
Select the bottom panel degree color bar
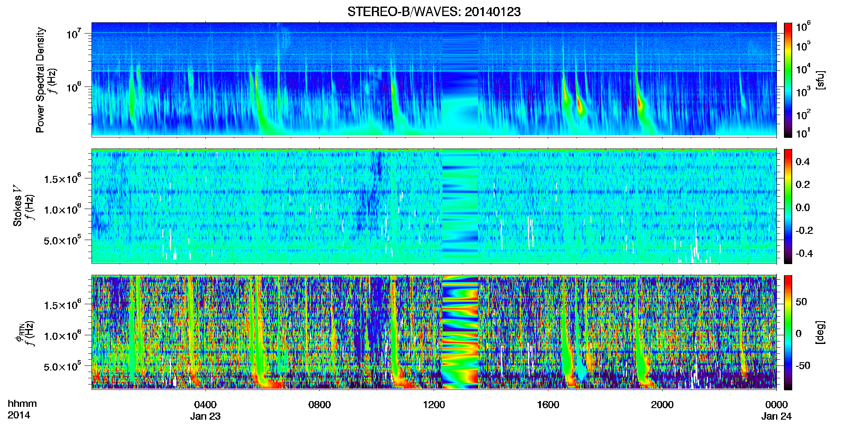(x=788, y=332)
